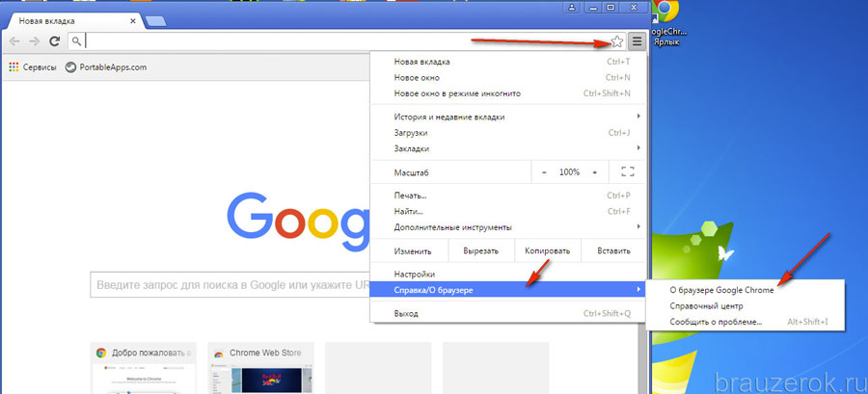Image resolution: width=868 pixels, height=394 pixels.
Task: Open a new tab with the tab strip button
Action: [156, 21]
